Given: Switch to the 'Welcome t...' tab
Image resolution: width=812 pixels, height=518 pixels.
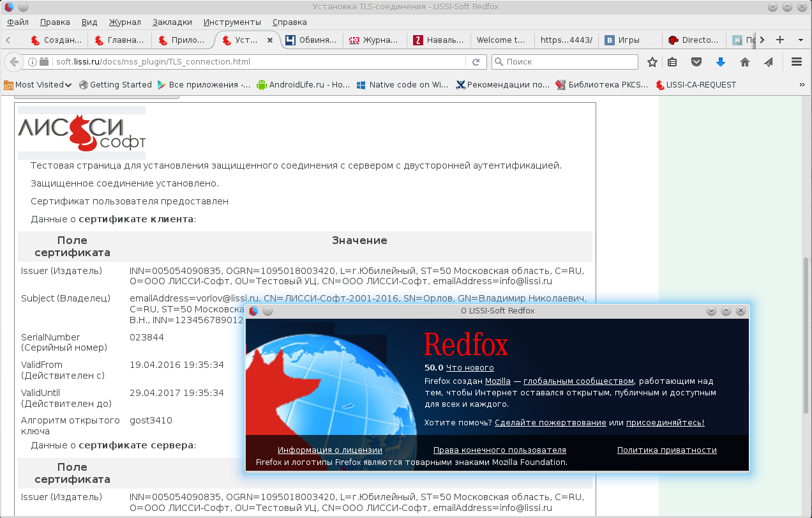Looking at the screenshot, I should pyautogui.click(x=502, y=40).
